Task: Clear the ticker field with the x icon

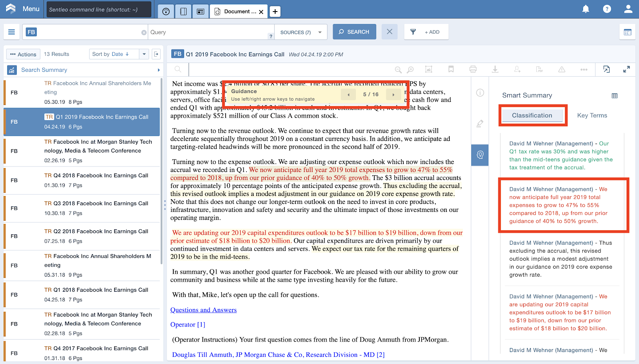Action: [x=144, y=32]
